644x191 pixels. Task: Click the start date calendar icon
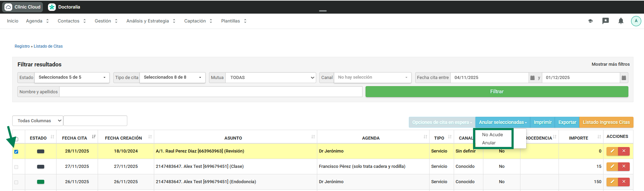coord(532,78)
